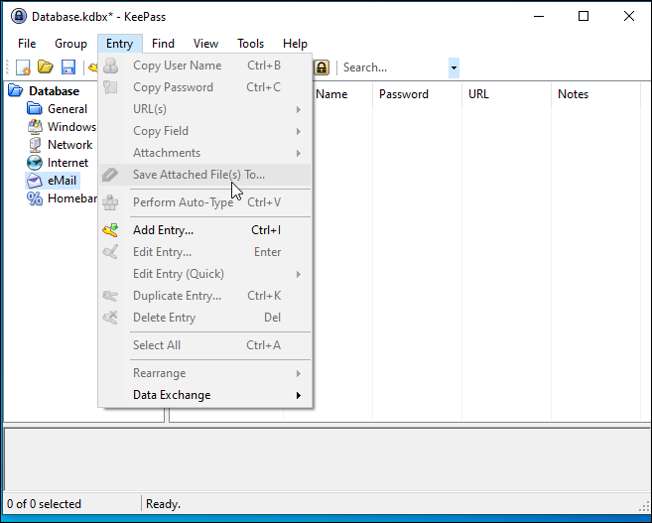Select the eMail group label
The width and height of the screenshot is (652, 523).
[62, 180]
